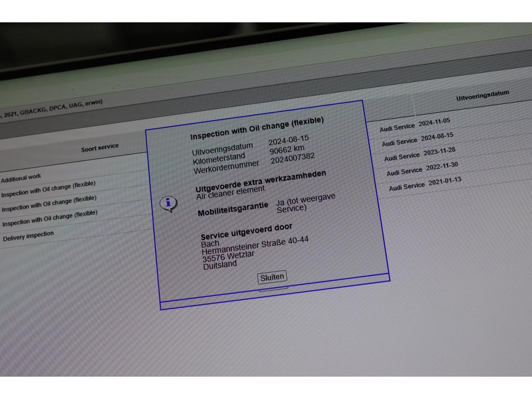Image resolution: width=532 pixels, height=399 pixels.
Task: Click the dialog title Inspection with Oil change
Action: (x=257, y=128)
